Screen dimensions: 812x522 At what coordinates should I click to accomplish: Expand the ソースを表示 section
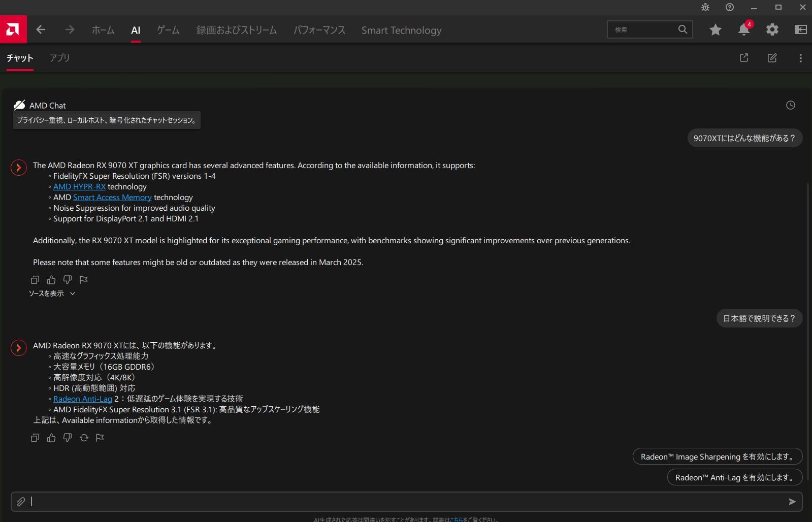tap(52, 293)
